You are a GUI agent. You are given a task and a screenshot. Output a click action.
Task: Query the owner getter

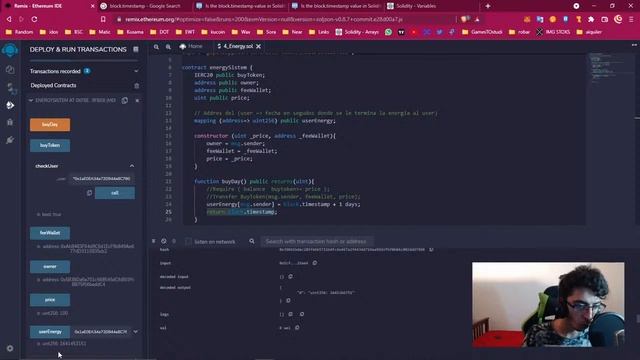point(50,267)
